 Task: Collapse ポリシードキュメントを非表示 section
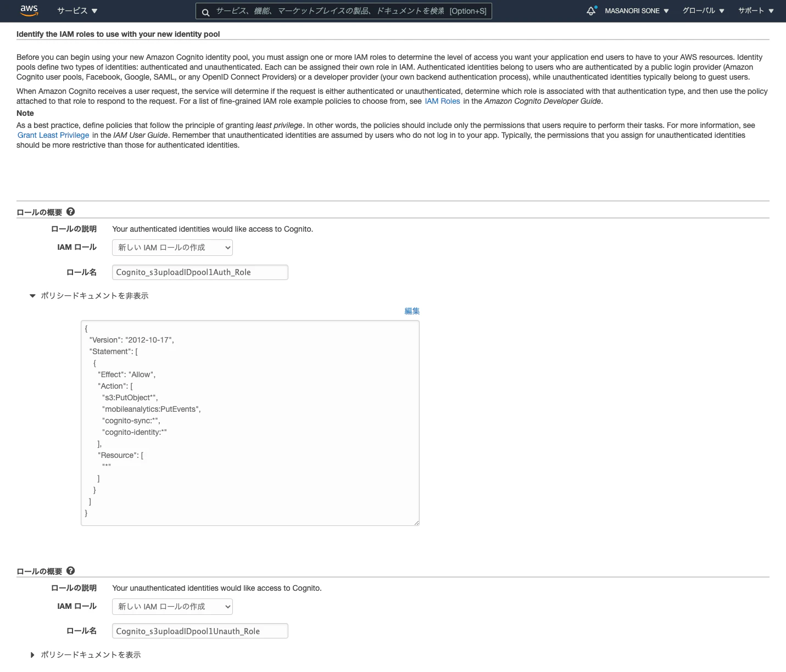point(89,295)
